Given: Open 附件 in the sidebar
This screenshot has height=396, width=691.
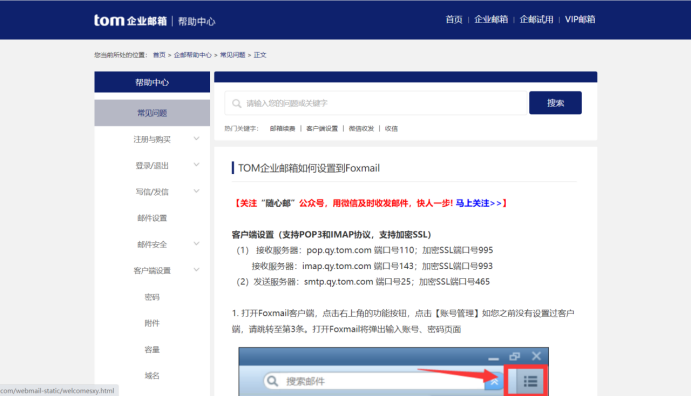Looking at the screenshot, I should pyautogui.click(x=152, y=323).
